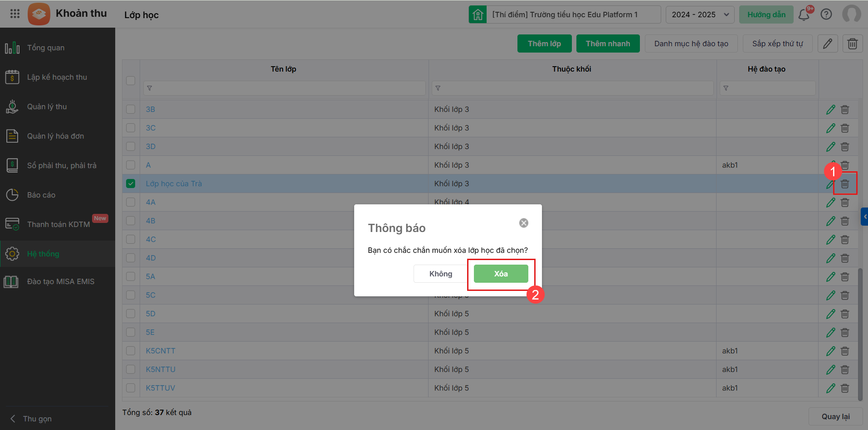Click the help question mark icon
The image size is (868, 430).
pyautogui.click(x=826, y=14)
